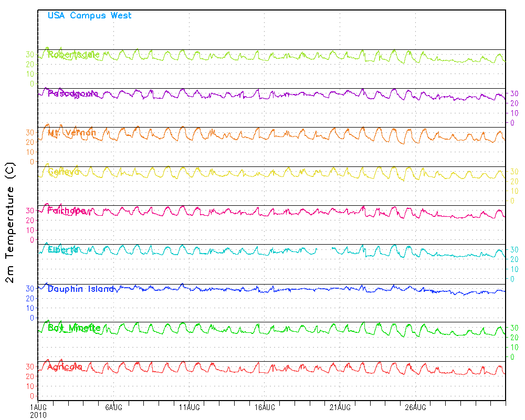Viewport: 525px width, 420px height.
Task: Select the Pascagoula station label
Action: click(x=73, y=93)
